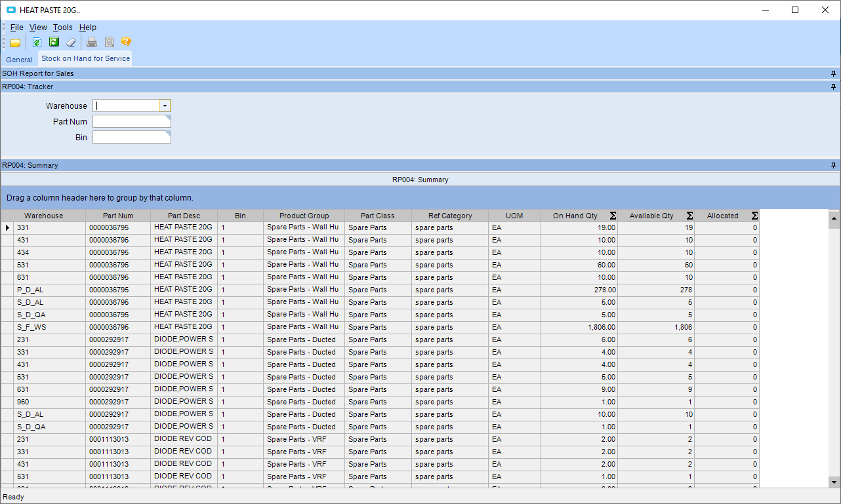The height and width of the screenshot is (504, 841).
Task: Switch to the General tab
Action: (20, 60)
